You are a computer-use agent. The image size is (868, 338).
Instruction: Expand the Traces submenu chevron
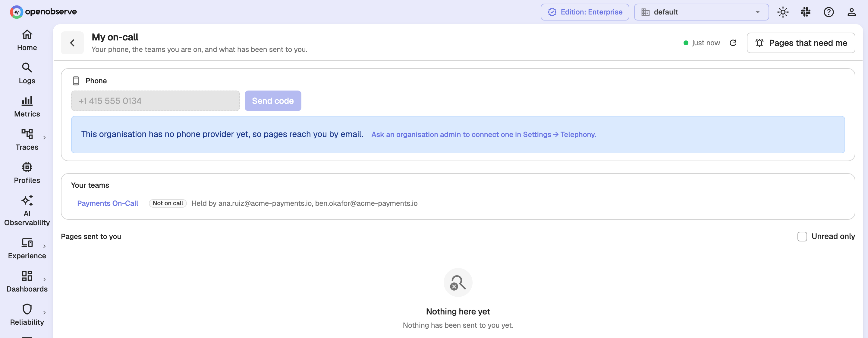pos(44,138)
